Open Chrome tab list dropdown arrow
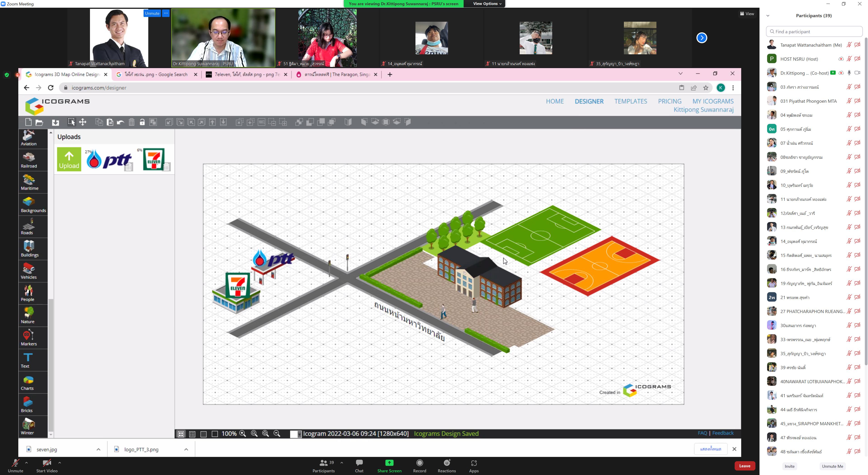The image size is (868, 475). (680, 74)
